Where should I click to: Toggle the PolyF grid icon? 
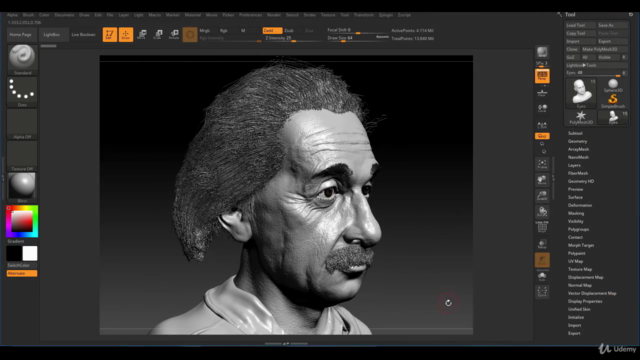[542, 227]
